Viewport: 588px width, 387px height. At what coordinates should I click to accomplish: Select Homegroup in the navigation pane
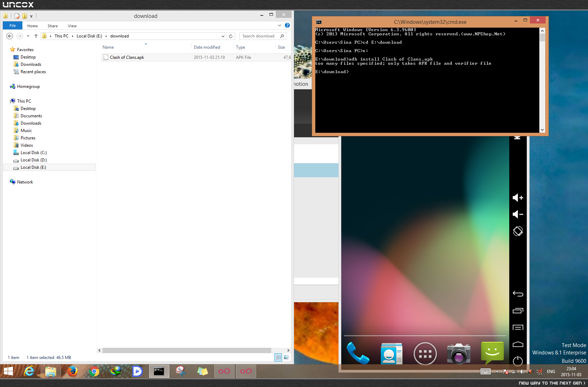(x=28, y=87)
